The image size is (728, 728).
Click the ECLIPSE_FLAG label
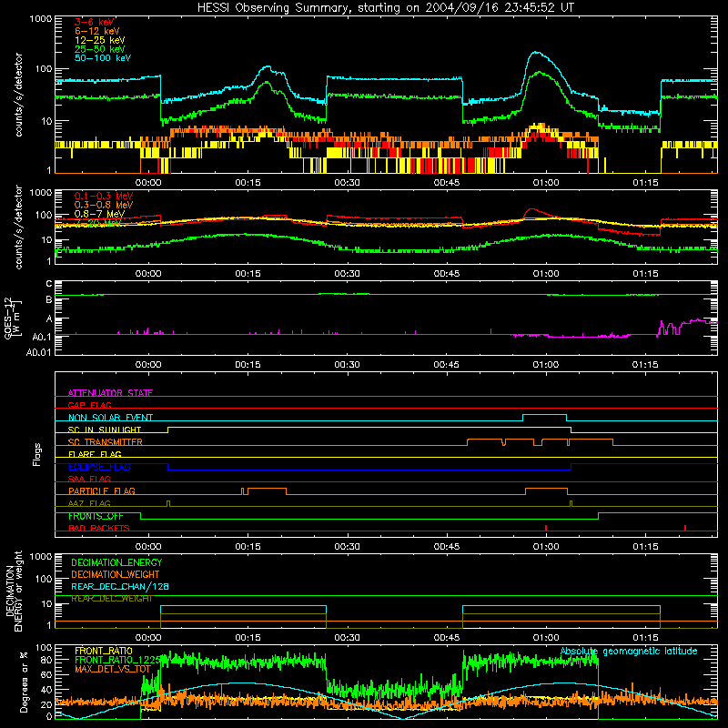point(99,467)
